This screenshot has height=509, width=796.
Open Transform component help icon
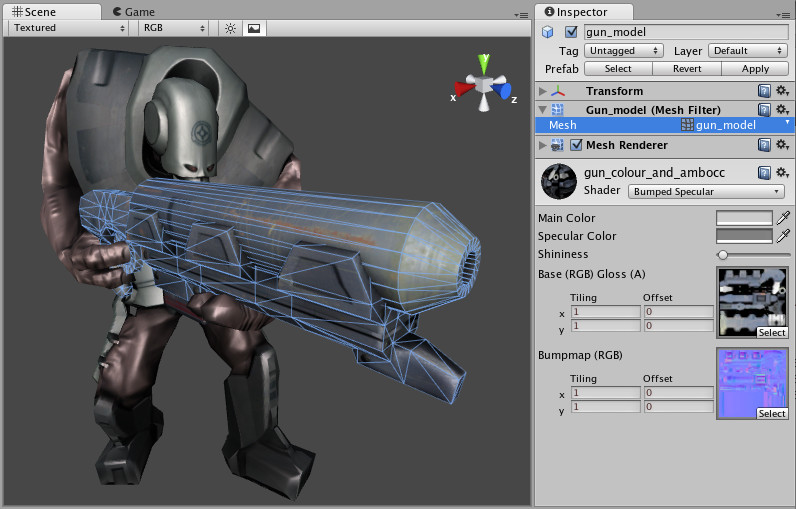point(764,91)
